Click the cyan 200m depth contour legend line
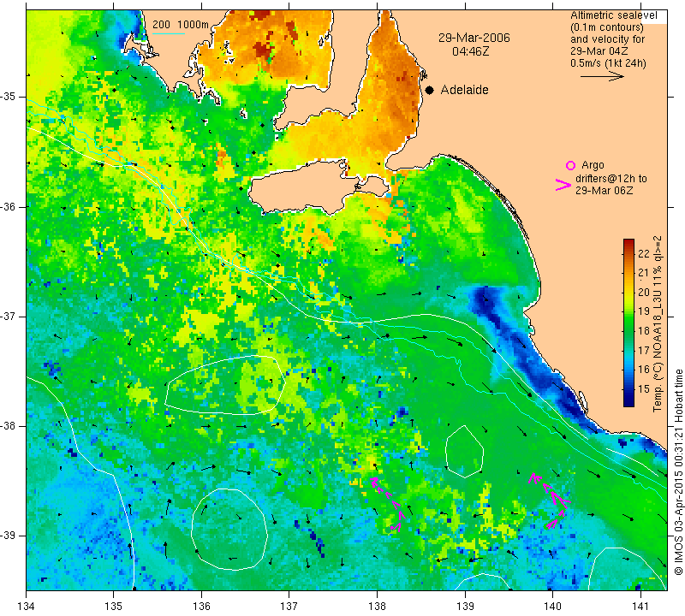The width and height of the screenshot is (685, 616). [169, 33]
